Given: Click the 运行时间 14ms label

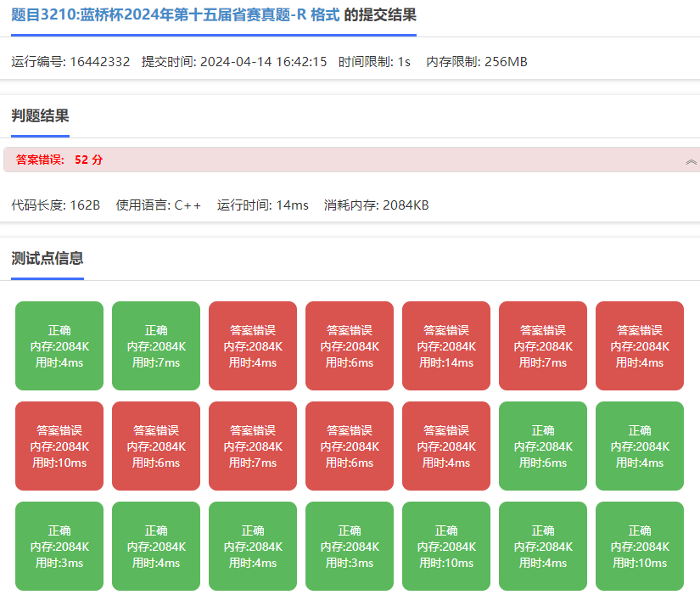Looking at the screenshot, I should coord(263,205).
